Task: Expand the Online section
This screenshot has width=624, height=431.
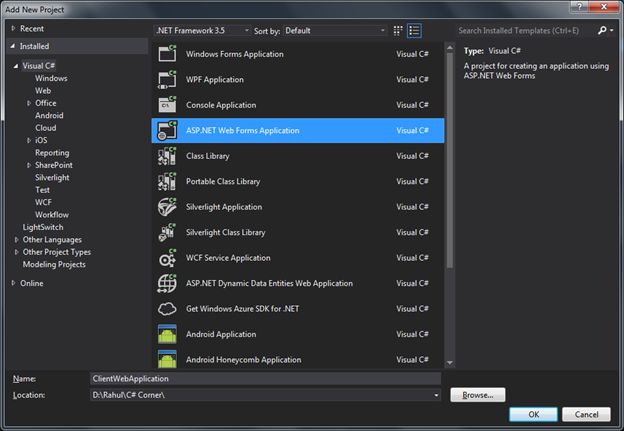Action: (x=13, y=283)
